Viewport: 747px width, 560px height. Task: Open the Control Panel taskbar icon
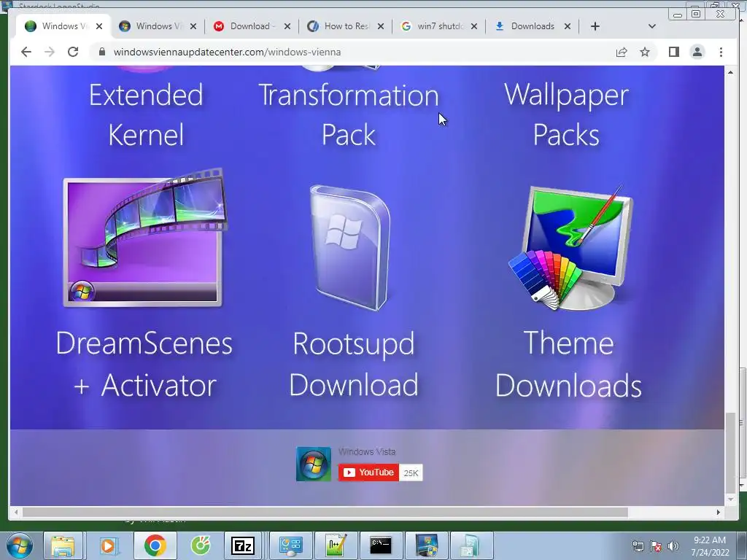[x=290, y=545]
